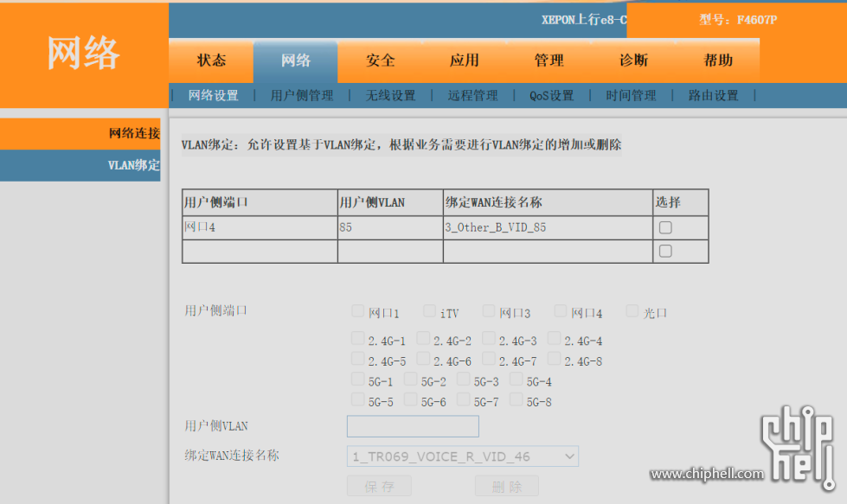Check the 网口3 port checkbox
The height and width of the screenshot is (504, 847).
pos(489,311)
